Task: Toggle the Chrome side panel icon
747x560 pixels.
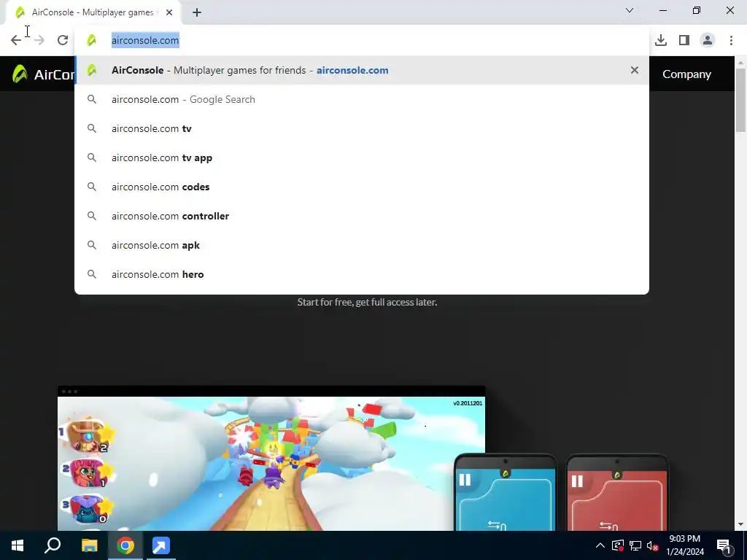Action: [x=684, y=41]
